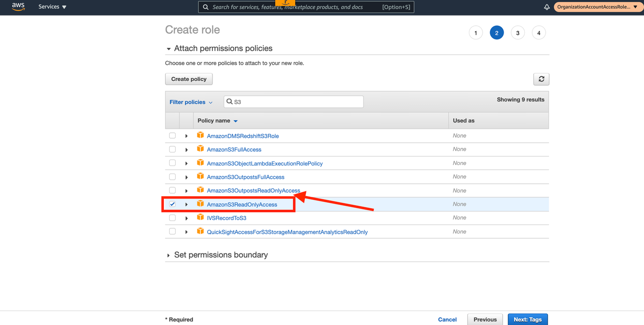The height and width of the screenshot is (325, 644).
Task: Click the policy icon beside AmazonS3FullAccess
Action: 200,149
